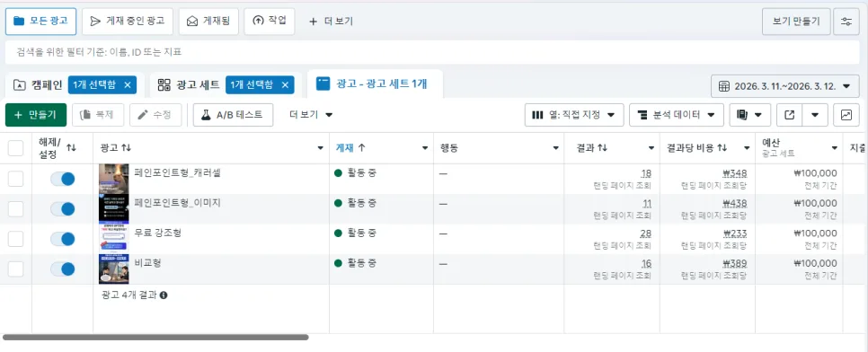
Task: Open the 페인포인트형_캐러셀 ad thumbnail
Action: click(114, 179)
